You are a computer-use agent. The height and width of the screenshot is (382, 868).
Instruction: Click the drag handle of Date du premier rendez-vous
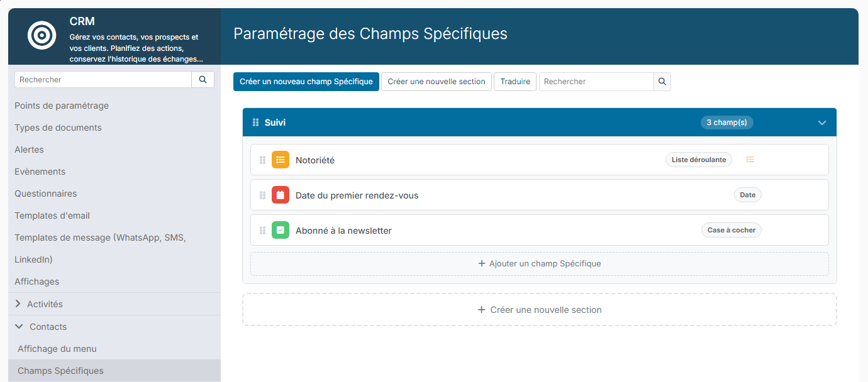(x=262, y=195)
